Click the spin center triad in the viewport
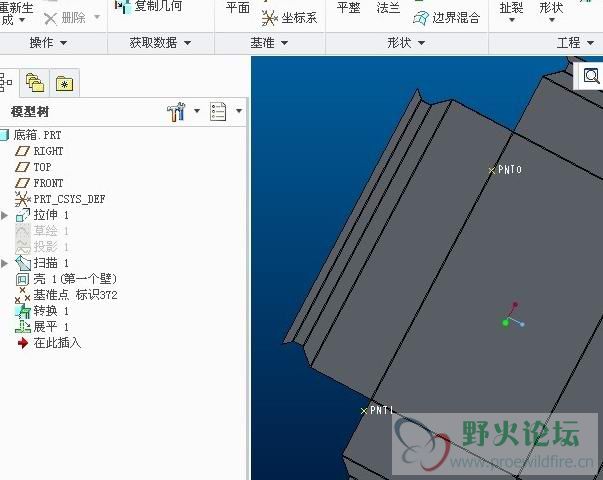603x480 pixels. click(513, 315)
